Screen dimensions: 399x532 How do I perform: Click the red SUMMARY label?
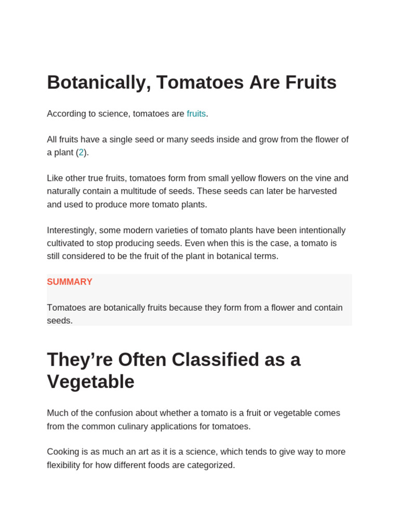pyautogui.click(x=70, y=282)
